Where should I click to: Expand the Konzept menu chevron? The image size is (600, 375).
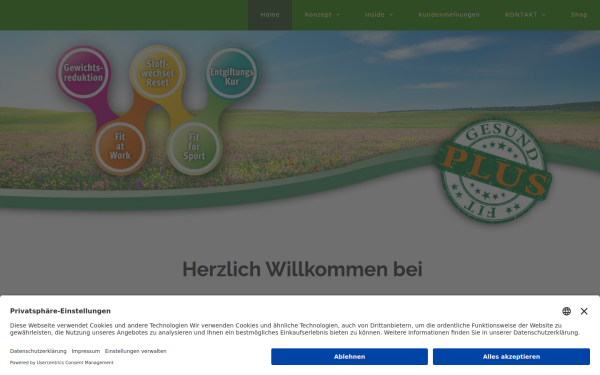click(x=338, y=15)
